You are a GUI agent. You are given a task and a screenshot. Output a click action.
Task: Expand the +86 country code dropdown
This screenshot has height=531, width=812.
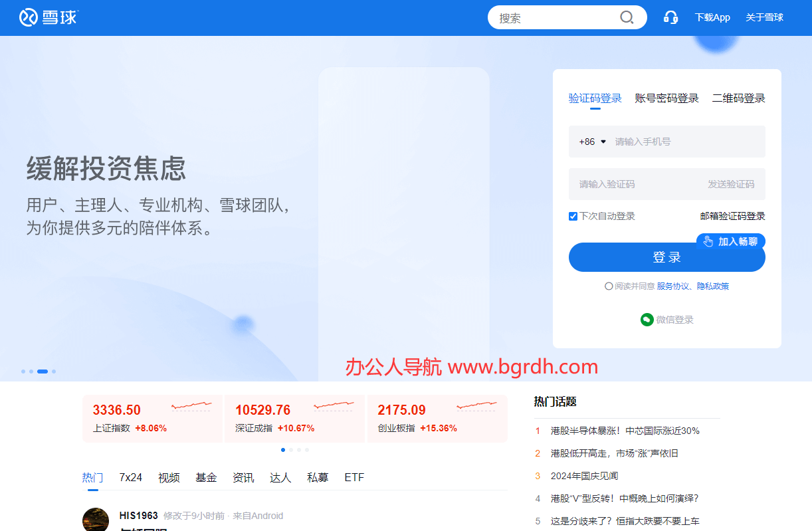(x=593, y=142)
